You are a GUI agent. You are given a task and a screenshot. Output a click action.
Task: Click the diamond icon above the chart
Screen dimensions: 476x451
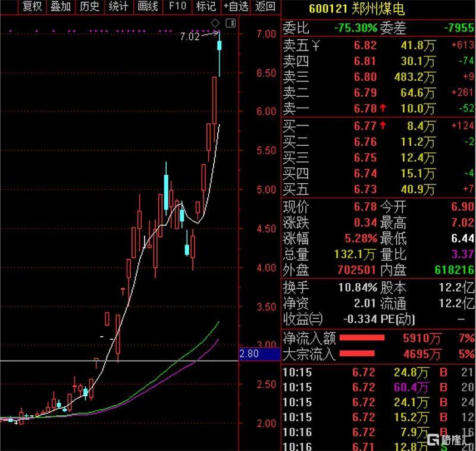click(215, 23)
